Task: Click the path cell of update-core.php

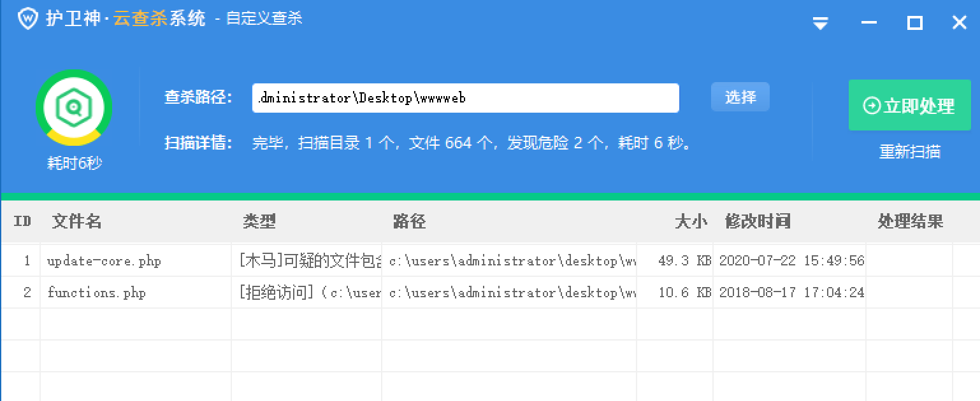Action: (509, 260)
